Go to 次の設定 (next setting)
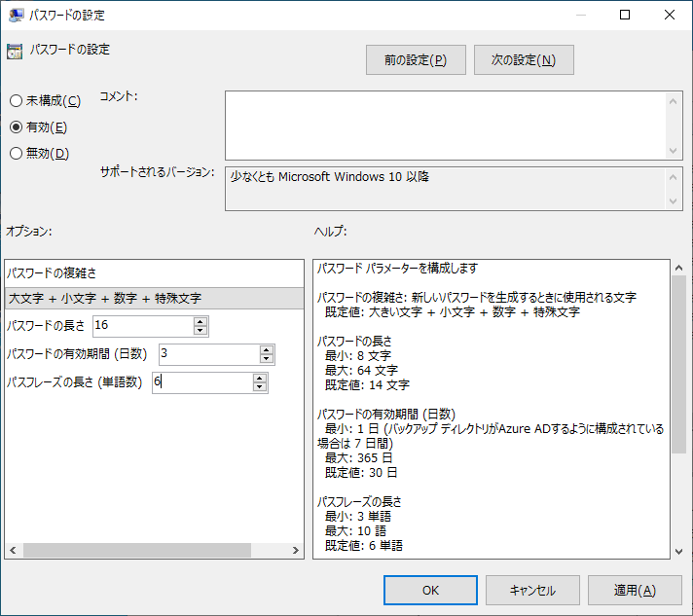Image resolution: width=693 pixels, height=616 pixels. click(524, 60)
